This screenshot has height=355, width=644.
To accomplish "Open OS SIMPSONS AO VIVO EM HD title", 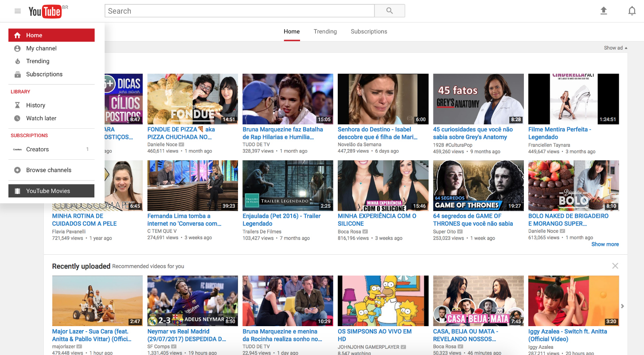I will tap(375, 335).
